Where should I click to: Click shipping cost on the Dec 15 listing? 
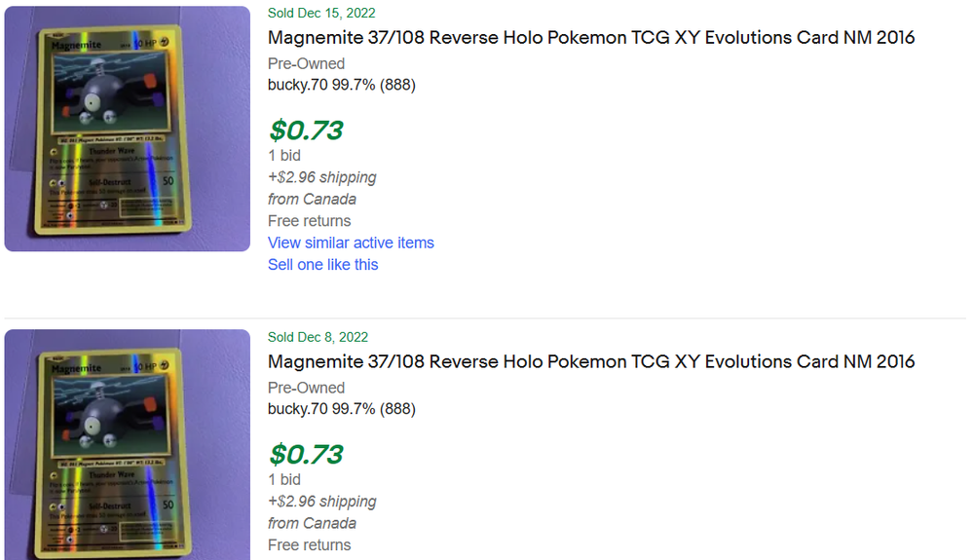click(x=321, y=177)
